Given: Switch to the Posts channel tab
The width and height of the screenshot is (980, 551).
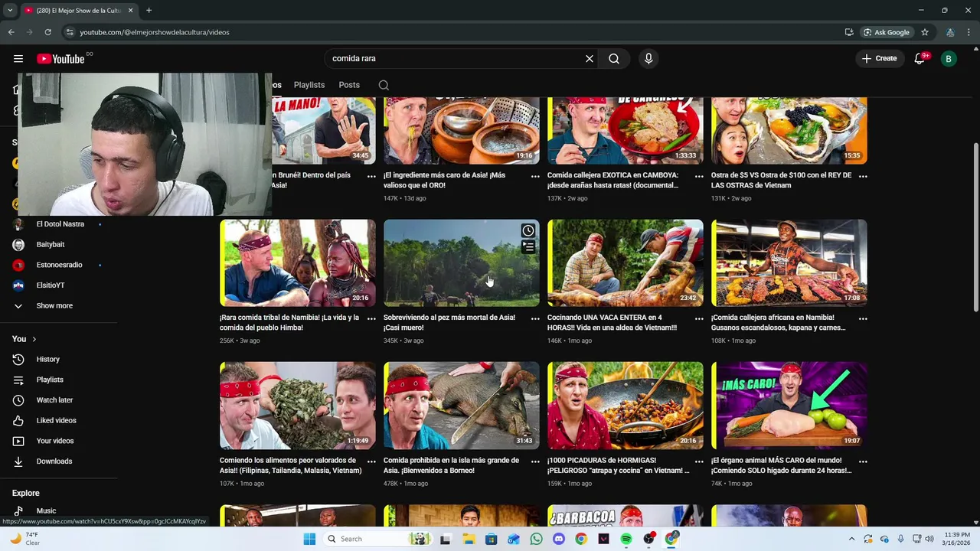Looking at the screenshot, I should 349,85.
